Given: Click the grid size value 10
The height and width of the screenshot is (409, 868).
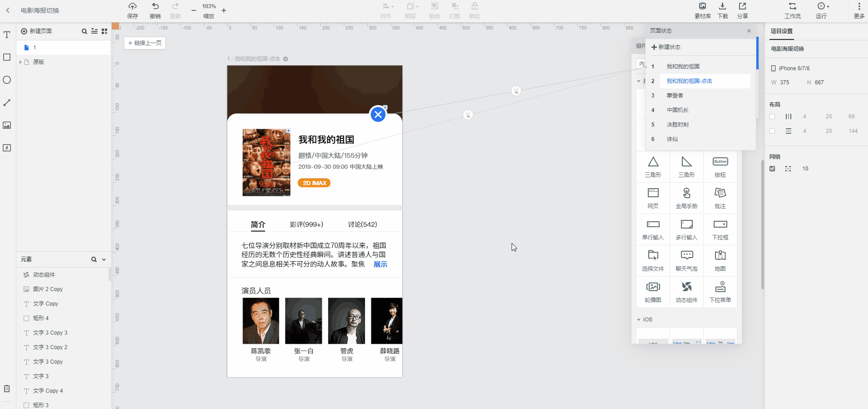Looking at the screenshot, I should (805, 169).
